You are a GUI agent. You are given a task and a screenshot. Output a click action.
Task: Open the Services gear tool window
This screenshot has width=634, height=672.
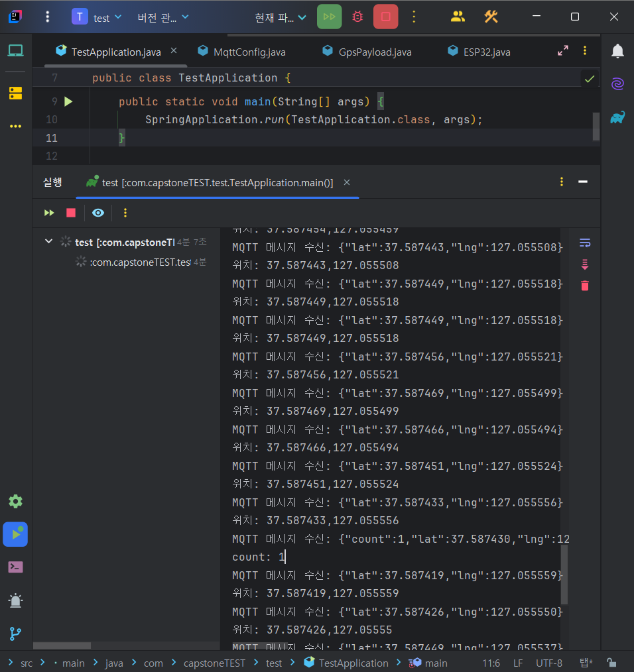15,502
